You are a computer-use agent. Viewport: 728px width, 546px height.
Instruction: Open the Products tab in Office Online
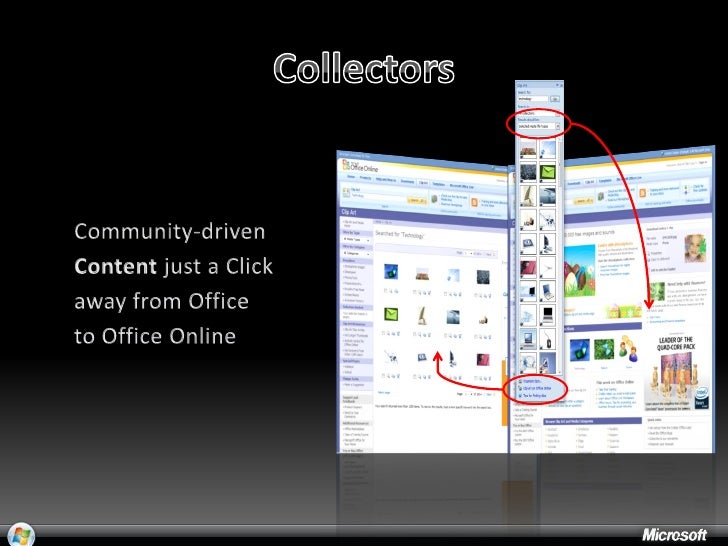(365, 178)
